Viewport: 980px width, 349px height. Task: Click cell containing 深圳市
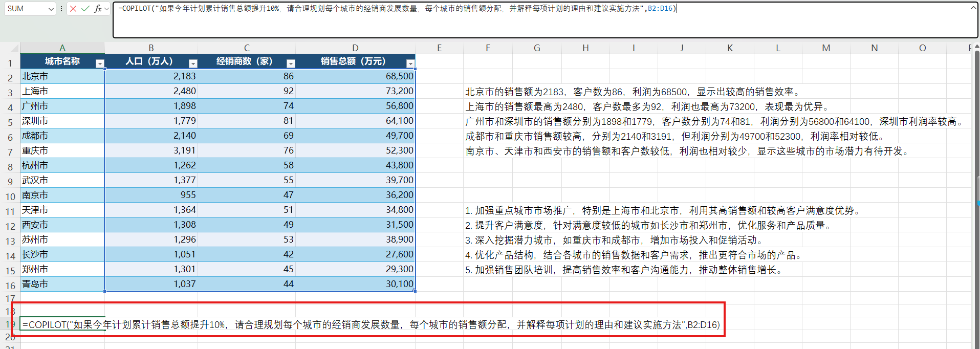coord(62,121)
